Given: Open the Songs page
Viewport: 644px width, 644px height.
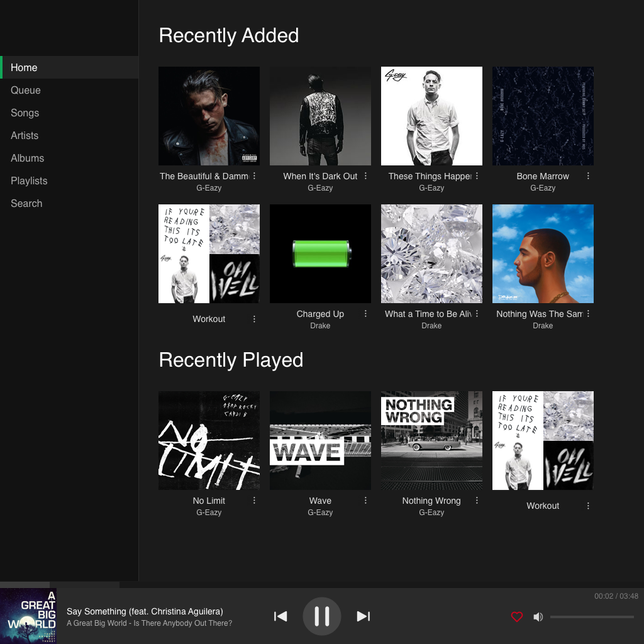Looking at the screenshot, I should [x=69, y=113].
